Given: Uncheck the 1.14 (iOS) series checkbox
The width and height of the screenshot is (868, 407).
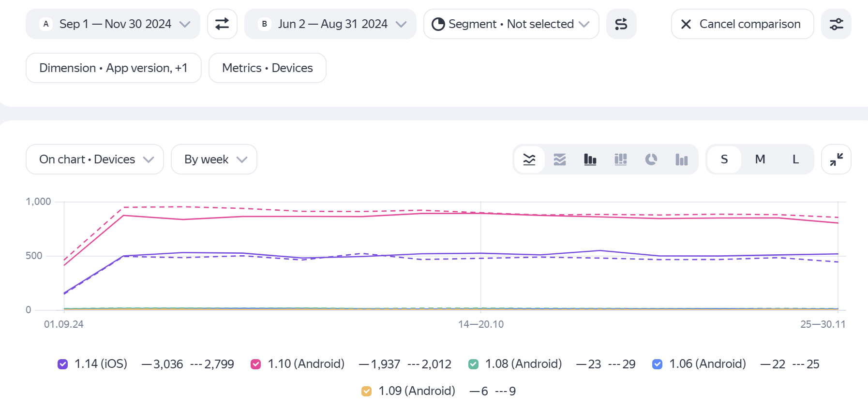Looking at the screenshot, I should pyautogui.click(x=63, y=364).
